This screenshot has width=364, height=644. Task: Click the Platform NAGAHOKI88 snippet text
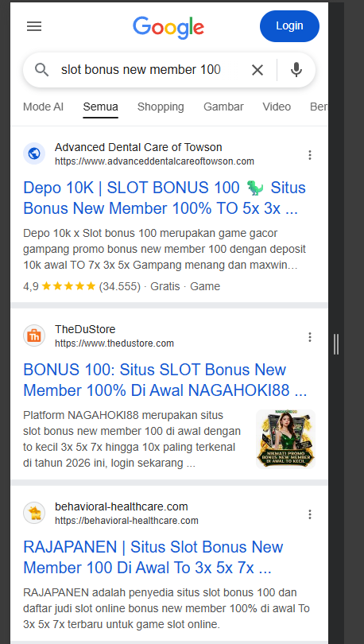pyautogui.click(x=132, y=440)
